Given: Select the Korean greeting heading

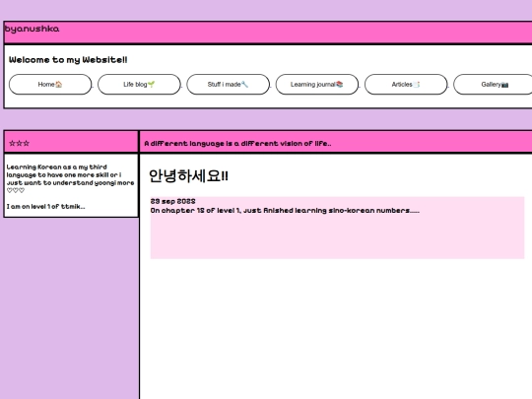Looking at the screenshot, I should [x=188, y=175].
